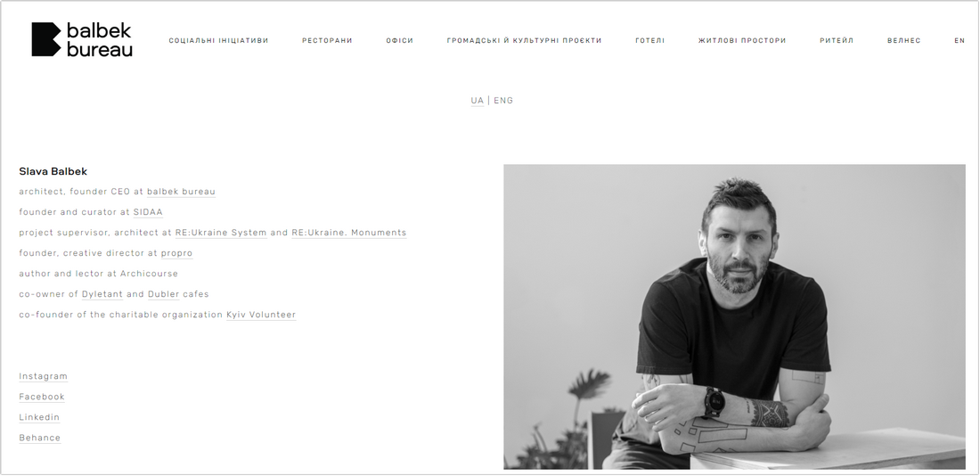Open the РИТЕЙЛ category
Viewport: 980px width, 476px height.
[837, 41]
